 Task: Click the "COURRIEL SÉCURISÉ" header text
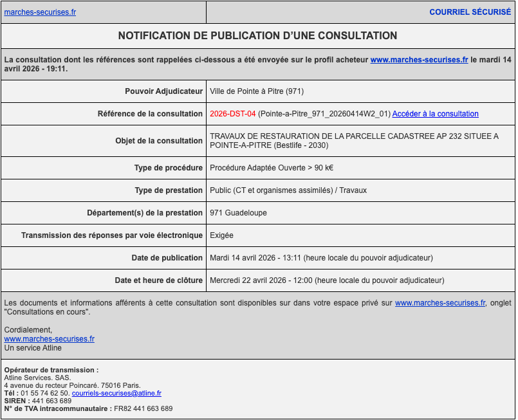tap(470, 12)
